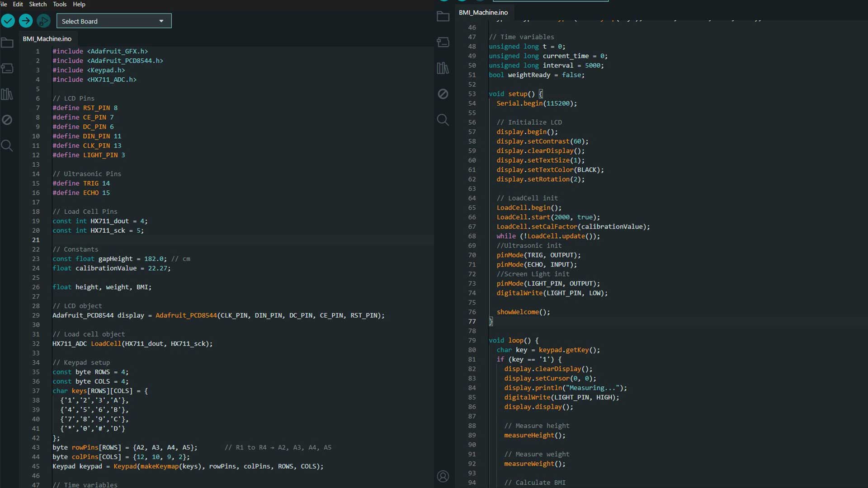The height and width of the screenshot is (488, 868).
Task: Select BMI_Machine.ino tab in left window
Action: 47,39
